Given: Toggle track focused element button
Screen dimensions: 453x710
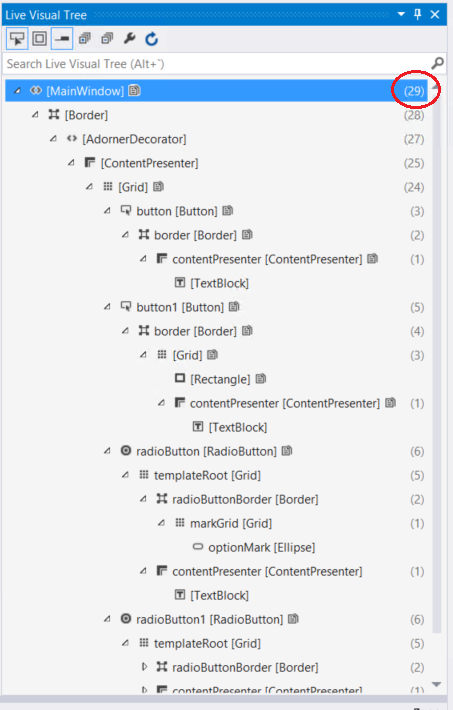Looking at the screenshot, I should [x=62, y=39].
